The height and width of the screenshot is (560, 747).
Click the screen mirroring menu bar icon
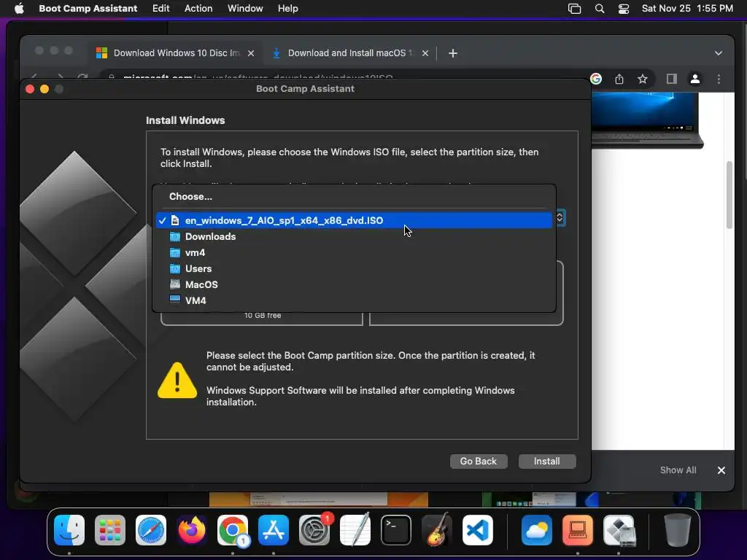point(575,9)
